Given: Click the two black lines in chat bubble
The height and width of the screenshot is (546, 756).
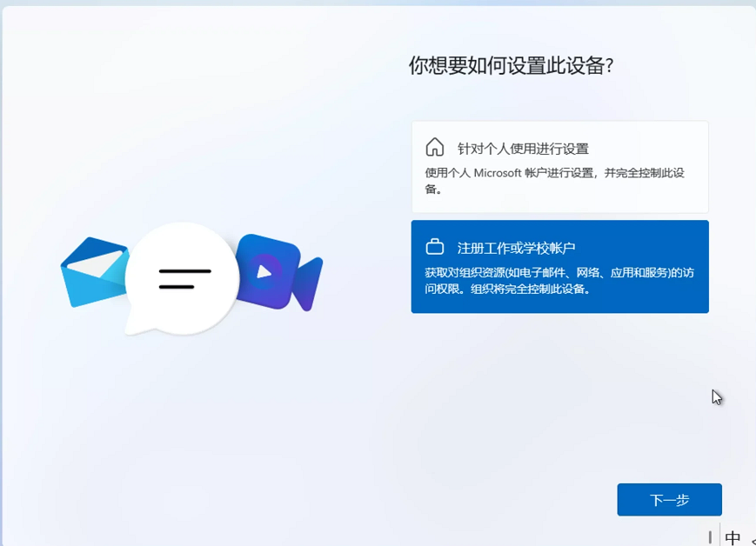Looking at the screenshot, I should pyautogui.click(x=184, y=278).
